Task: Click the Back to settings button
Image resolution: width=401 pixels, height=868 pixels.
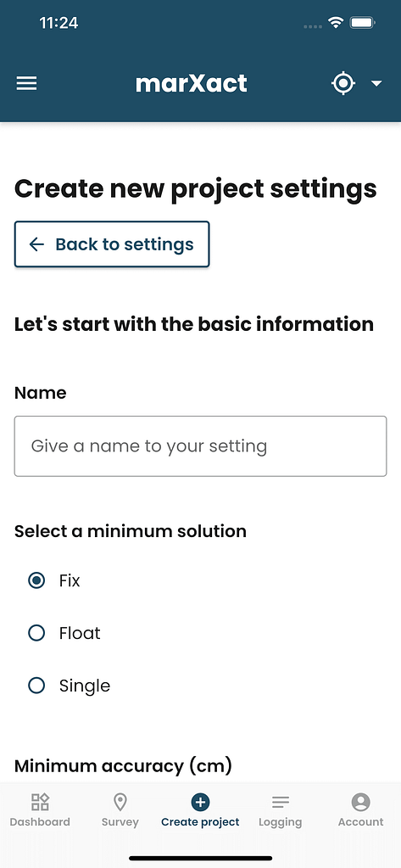Action: pyautogui.click(x=112, y=244)
